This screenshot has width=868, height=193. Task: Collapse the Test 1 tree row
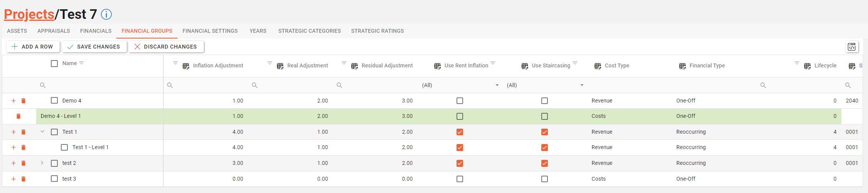tap(42, 132)
